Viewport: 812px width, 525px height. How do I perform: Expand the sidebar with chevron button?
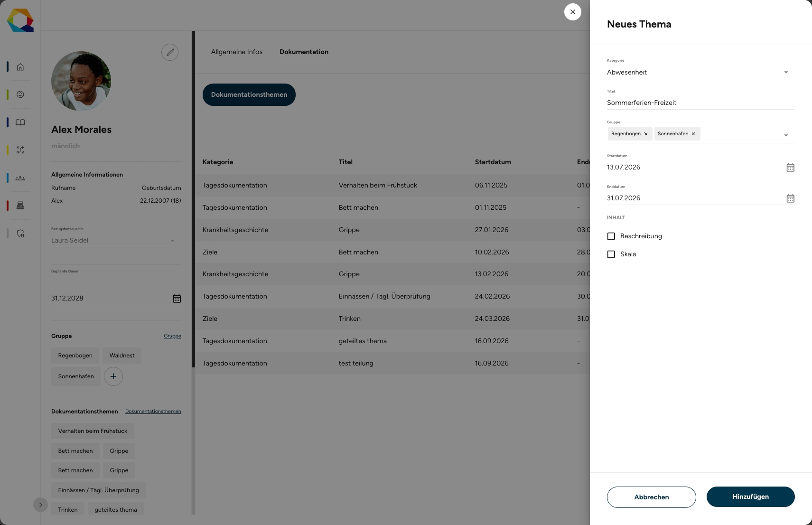coord(40,505)
